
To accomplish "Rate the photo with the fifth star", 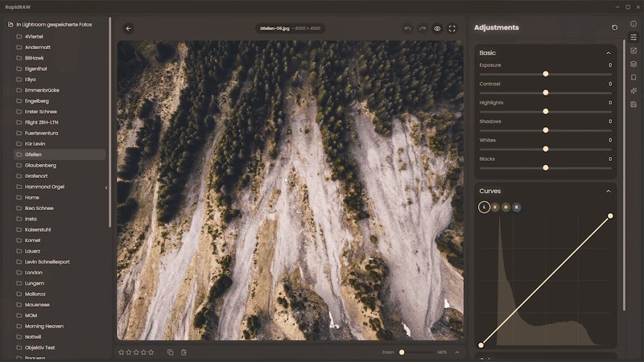I will click(x=151, y=352).
